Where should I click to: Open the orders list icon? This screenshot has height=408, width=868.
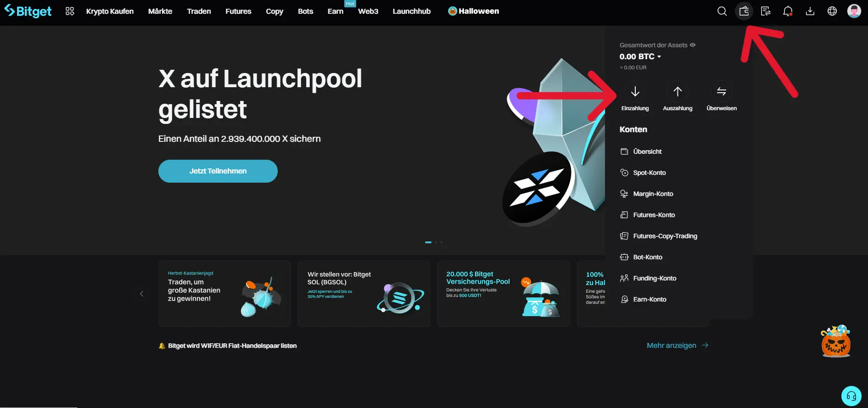(x=766, y=11)
